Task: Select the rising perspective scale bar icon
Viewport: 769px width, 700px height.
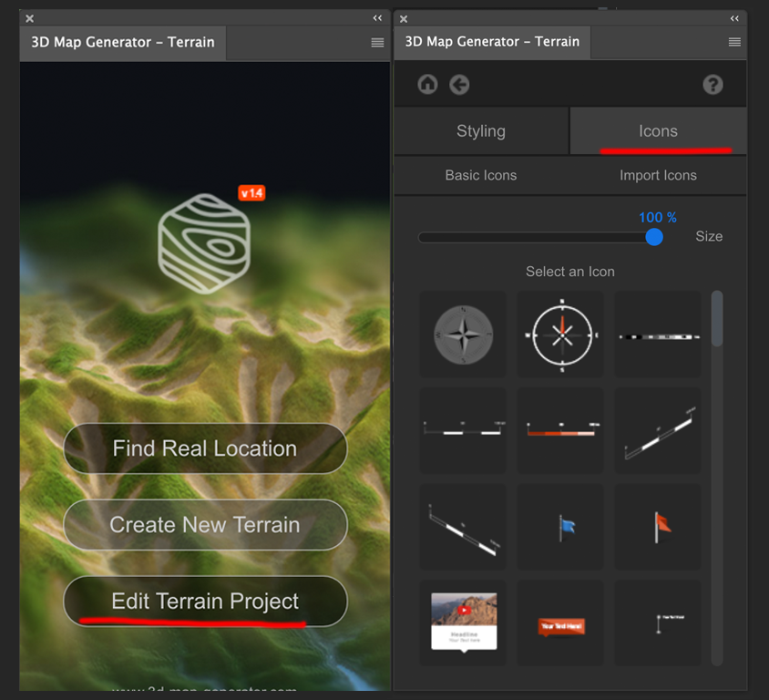Action: pyautogui.click(x=658, y=431)
